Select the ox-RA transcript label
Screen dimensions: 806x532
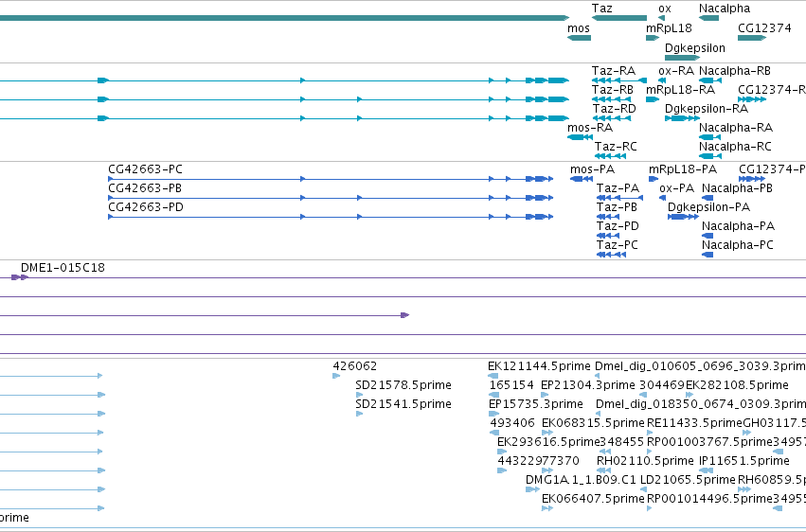coord(676,70)
